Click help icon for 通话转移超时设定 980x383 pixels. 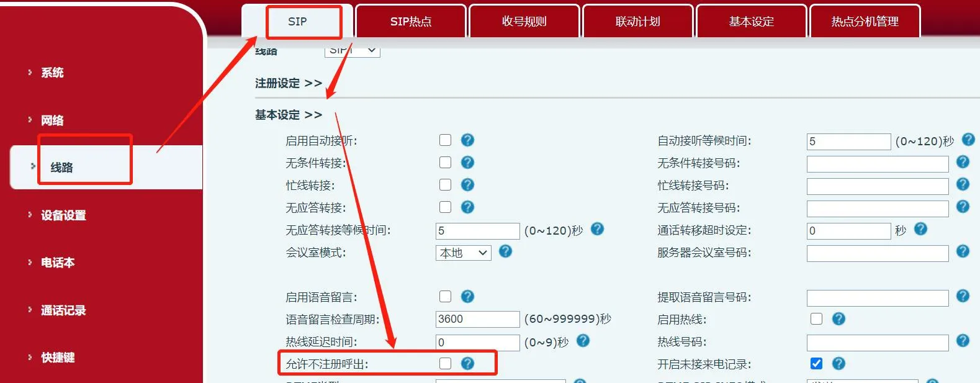[x=920, y=229]
